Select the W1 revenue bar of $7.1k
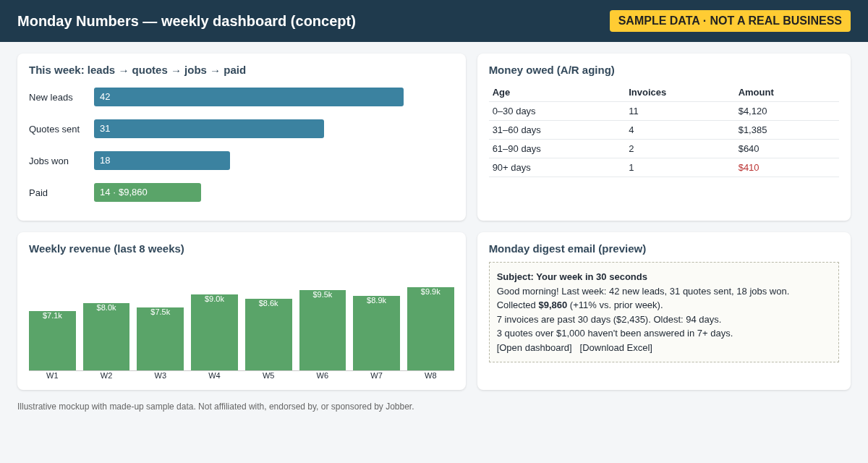The width and height of the screenshot is (868, 463). [52, 341]
